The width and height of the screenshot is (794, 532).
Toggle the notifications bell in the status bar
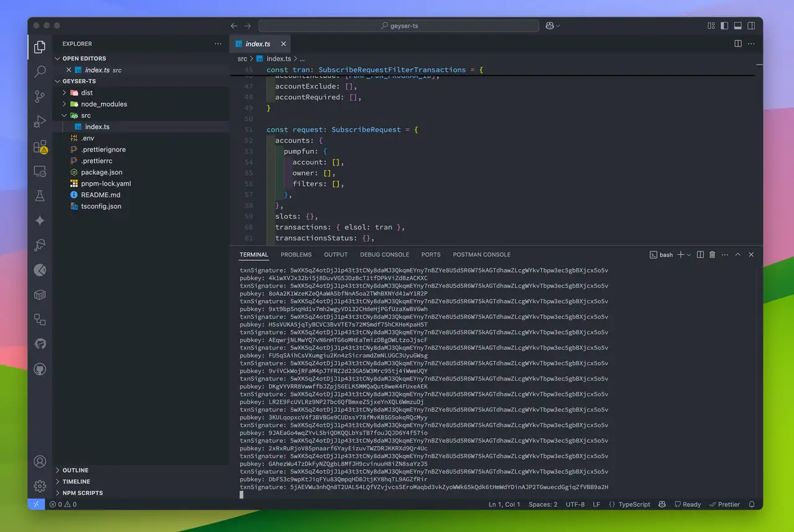pyautogui.click(x=751, y=504)
